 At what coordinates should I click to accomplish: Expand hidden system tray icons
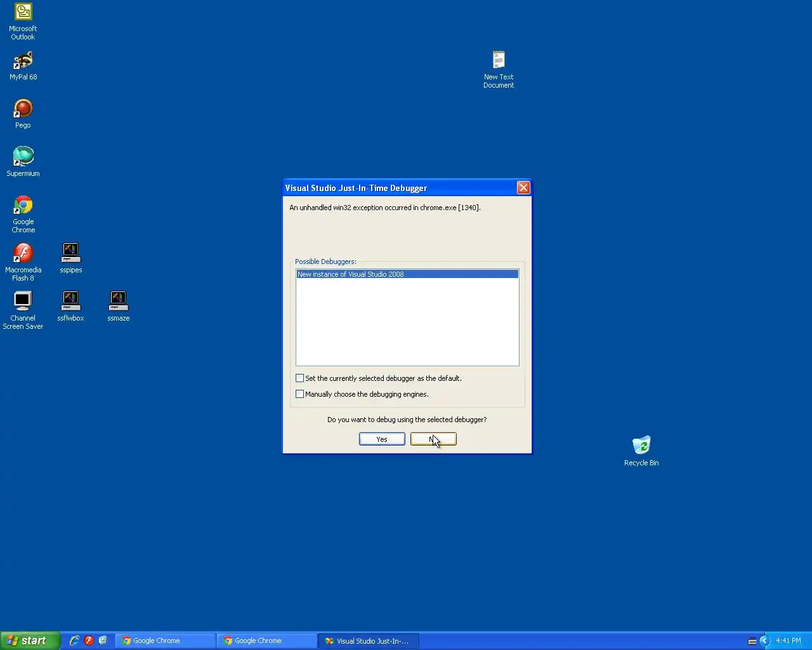(764, 640)
